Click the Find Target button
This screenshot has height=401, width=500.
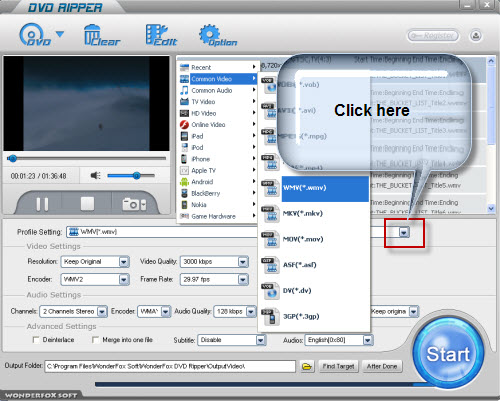pyautogui.click(x=338, y=366)
